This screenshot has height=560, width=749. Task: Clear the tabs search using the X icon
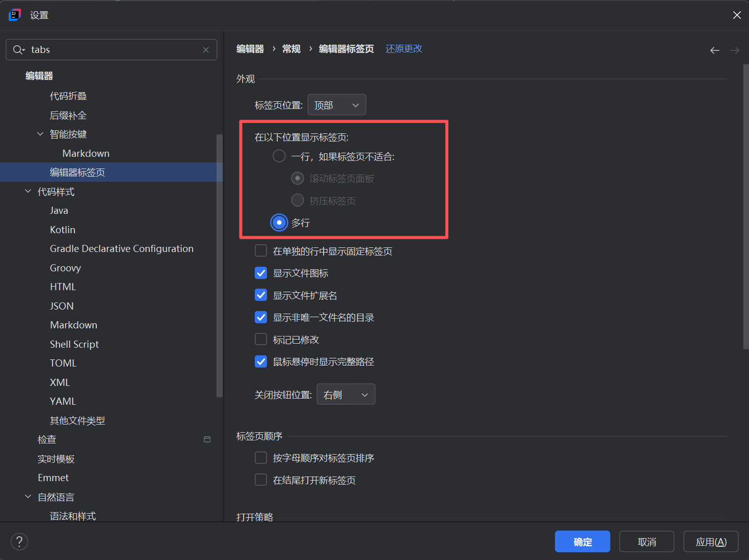pos(206,49)
